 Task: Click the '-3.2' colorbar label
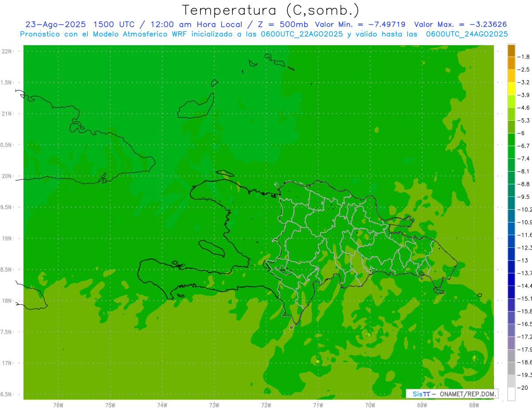(x=524, y=82)
